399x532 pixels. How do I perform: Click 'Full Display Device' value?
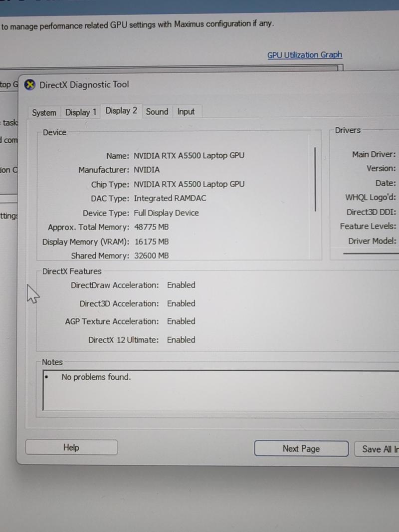(x=166, y=213)
